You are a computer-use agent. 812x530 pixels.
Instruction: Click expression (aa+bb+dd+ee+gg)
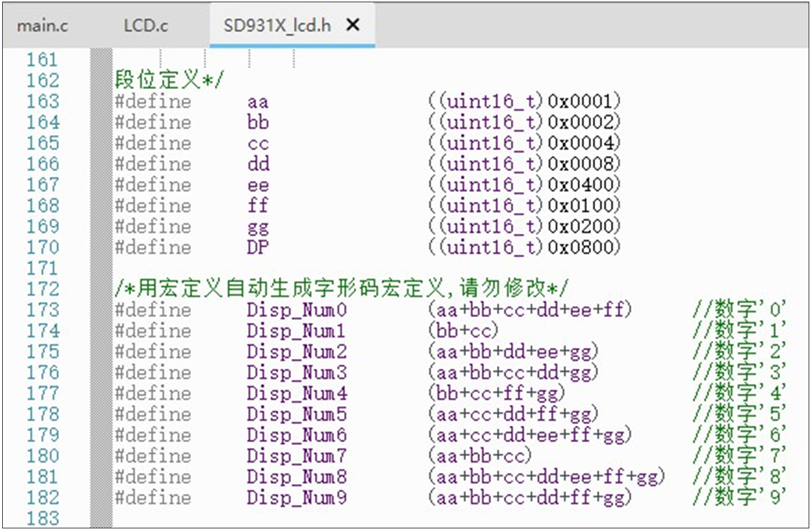[513, 351]
